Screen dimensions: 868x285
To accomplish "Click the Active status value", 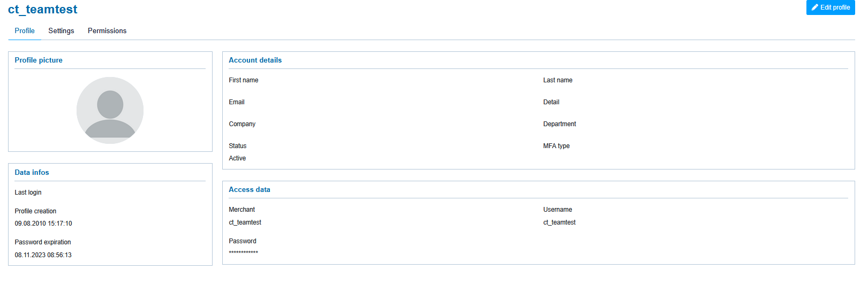I will click(x=237, y=158).
